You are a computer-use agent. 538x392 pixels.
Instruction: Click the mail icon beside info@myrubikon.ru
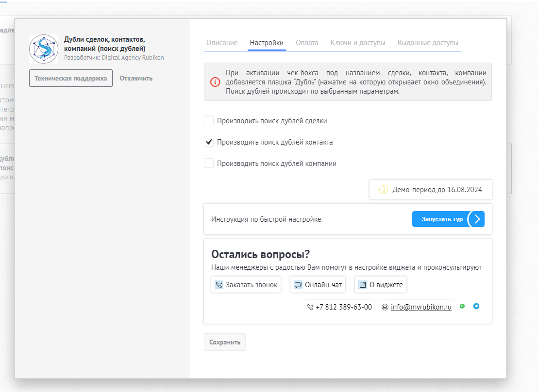tap(385, 307)
